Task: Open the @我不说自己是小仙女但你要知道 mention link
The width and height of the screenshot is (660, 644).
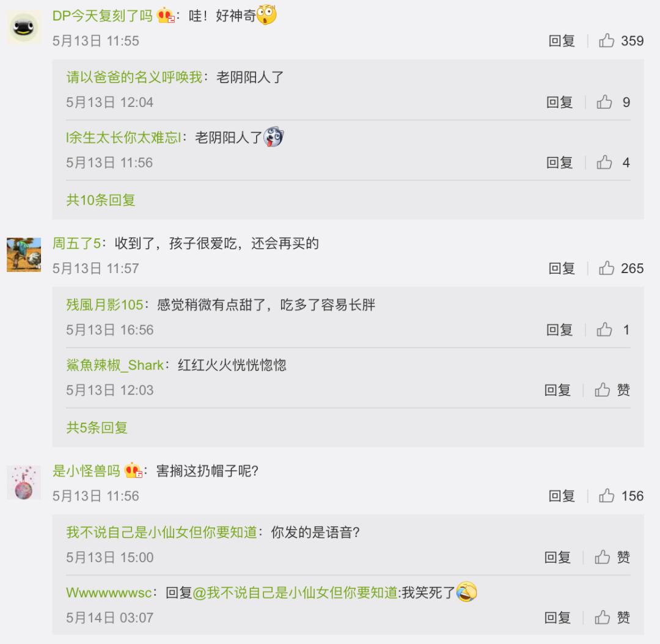Action: click(295, 593)
